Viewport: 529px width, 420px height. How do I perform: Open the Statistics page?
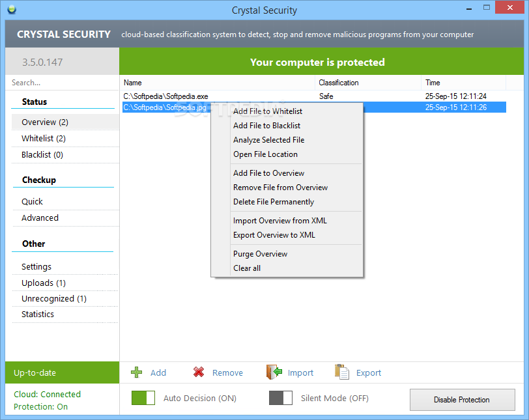pos(65,314)
